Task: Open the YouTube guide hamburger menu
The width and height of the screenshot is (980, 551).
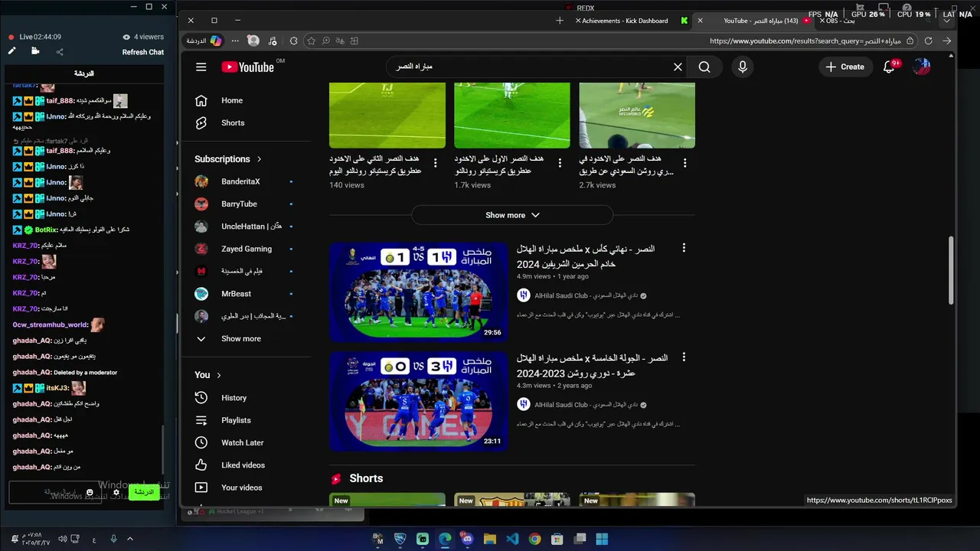Action: point(201,67)
